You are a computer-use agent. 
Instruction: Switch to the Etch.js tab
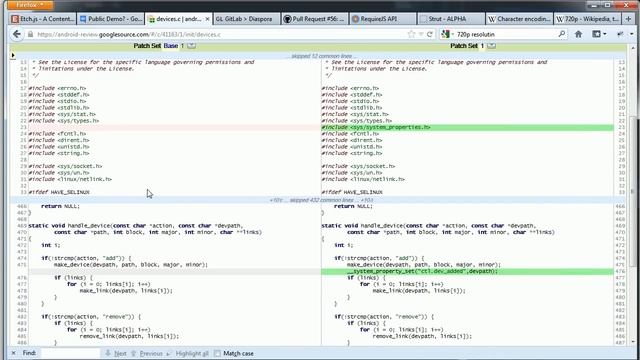point(43,19)
